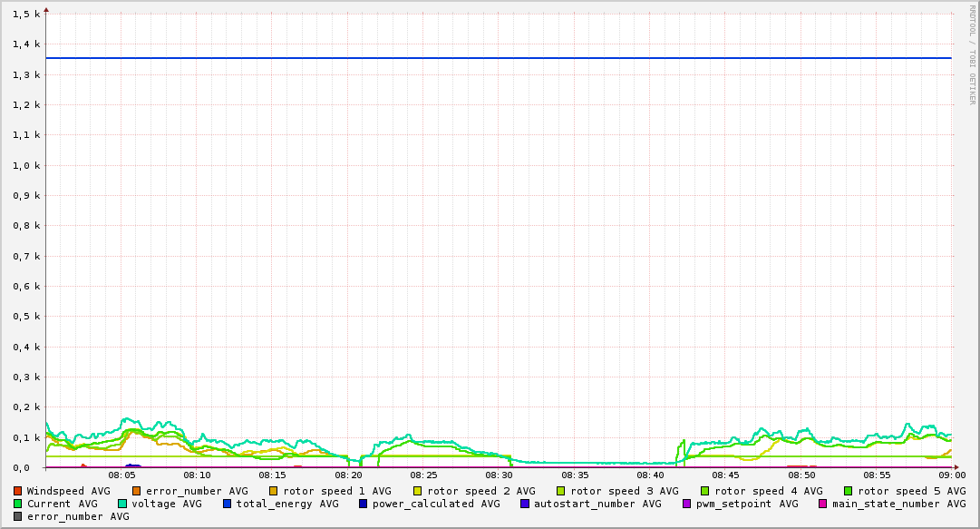Click the rotor speed 3 AVG swatch
Screen dimensions: 980x529
point(561,492)
